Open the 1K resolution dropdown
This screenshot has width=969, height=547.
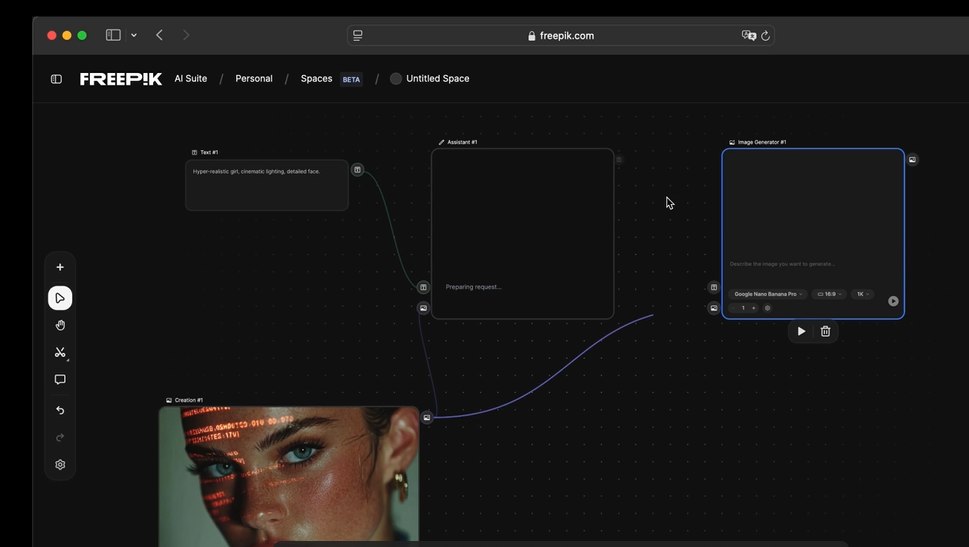coord(862,294)
